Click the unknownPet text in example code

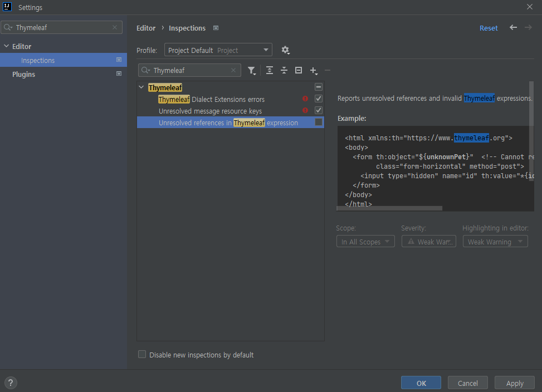click(x=446, y=157)
